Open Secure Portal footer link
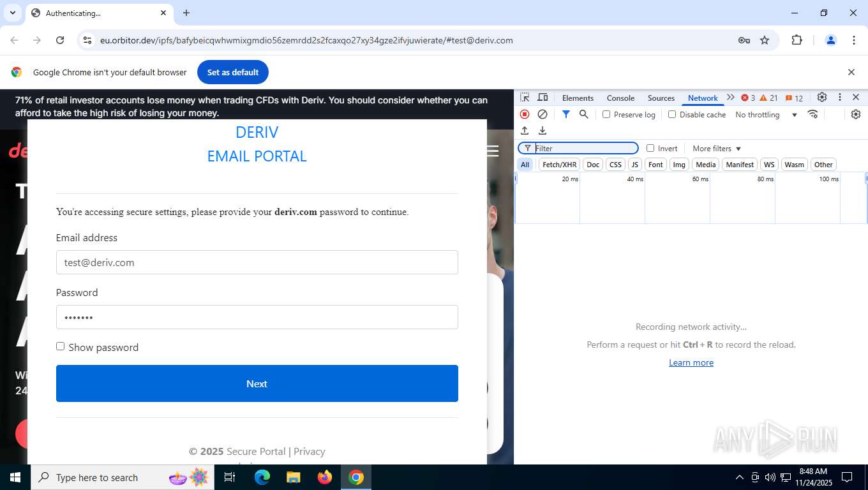 click(256, 451)
